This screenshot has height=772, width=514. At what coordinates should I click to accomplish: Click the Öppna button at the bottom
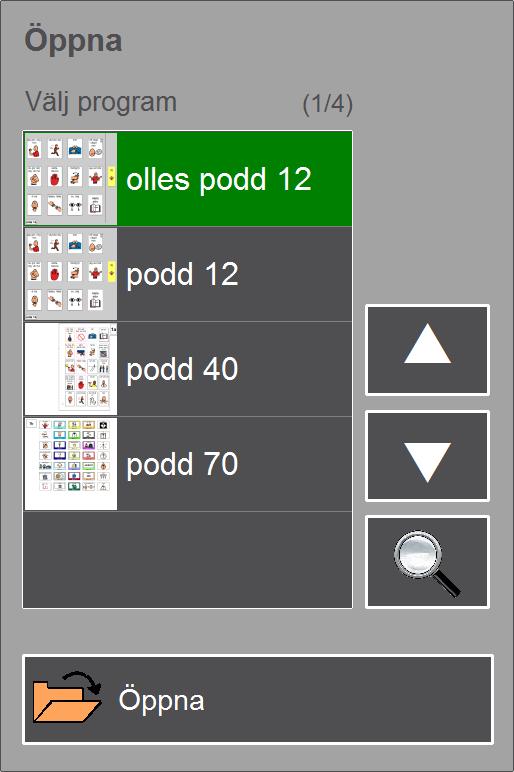257,699
